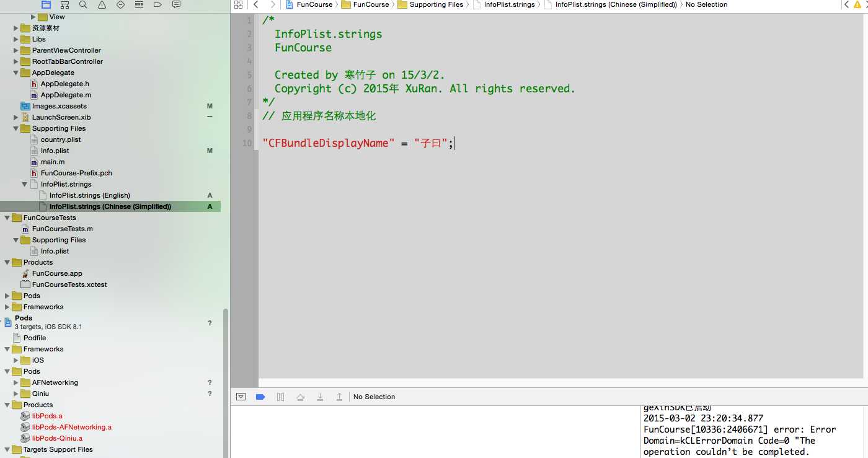Click Supporting Files in jump bar
The width and height of the screenshot is (868, 458).
click(x=430, y=4)
